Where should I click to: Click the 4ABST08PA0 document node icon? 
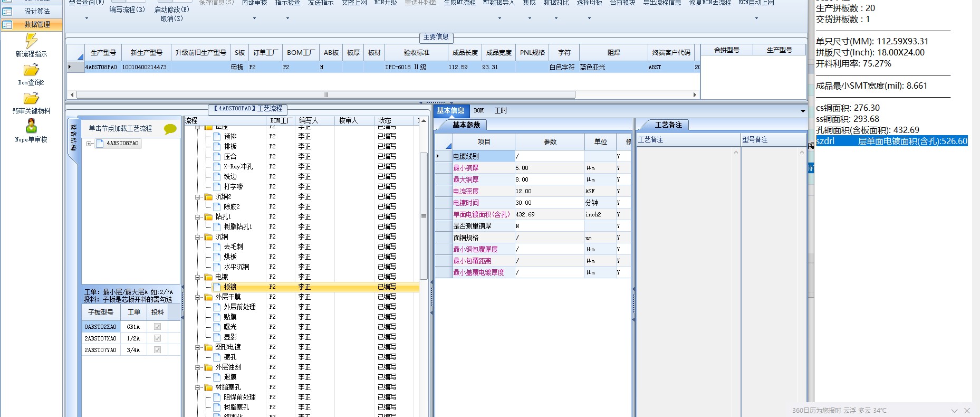point(100,144)
